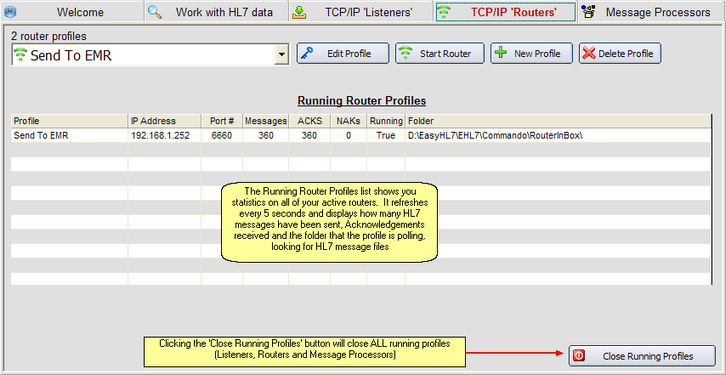Create a New Profile

pyautogui.click(x=532, y=53)
